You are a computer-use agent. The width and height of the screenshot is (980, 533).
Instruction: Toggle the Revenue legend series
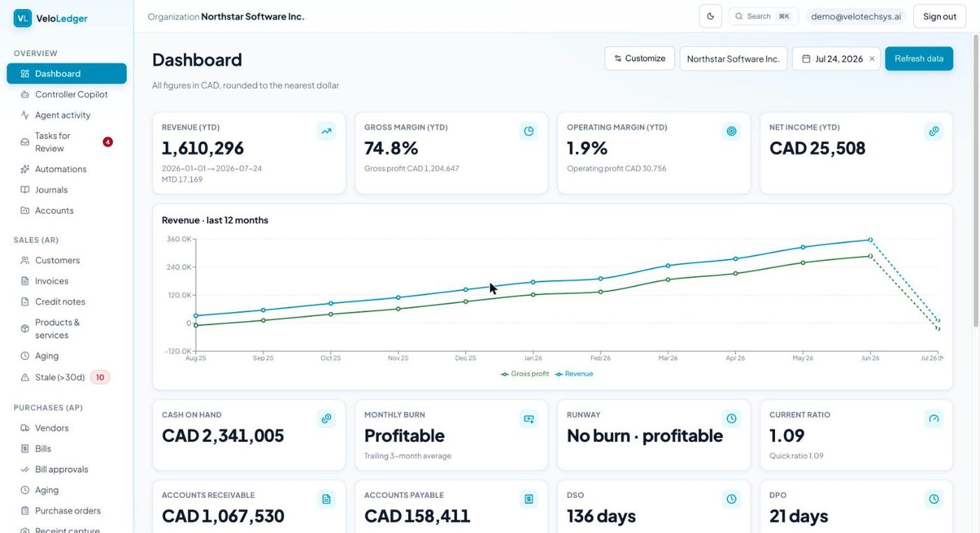[x=574, y=374]
